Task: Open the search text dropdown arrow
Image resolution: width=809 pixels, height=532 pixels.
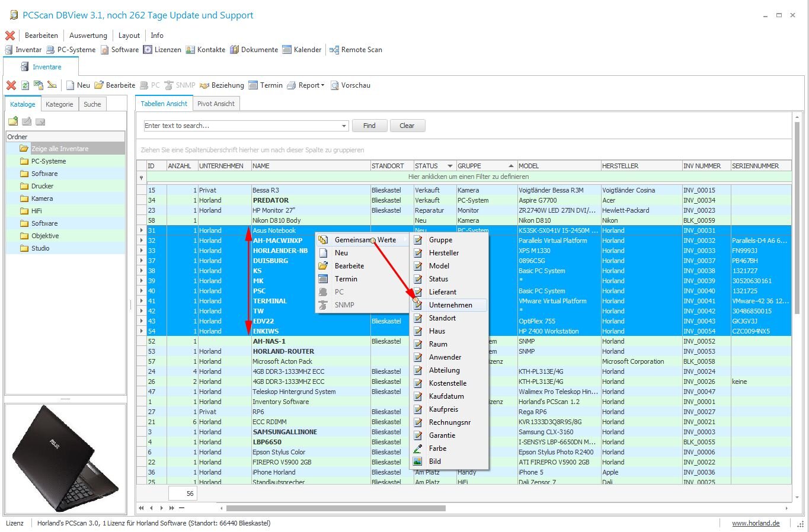Action: (x=344, y=126)
